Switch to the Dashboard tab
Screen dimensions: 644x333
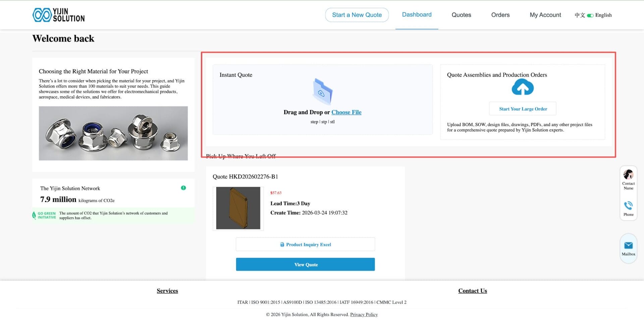(417, 14)
